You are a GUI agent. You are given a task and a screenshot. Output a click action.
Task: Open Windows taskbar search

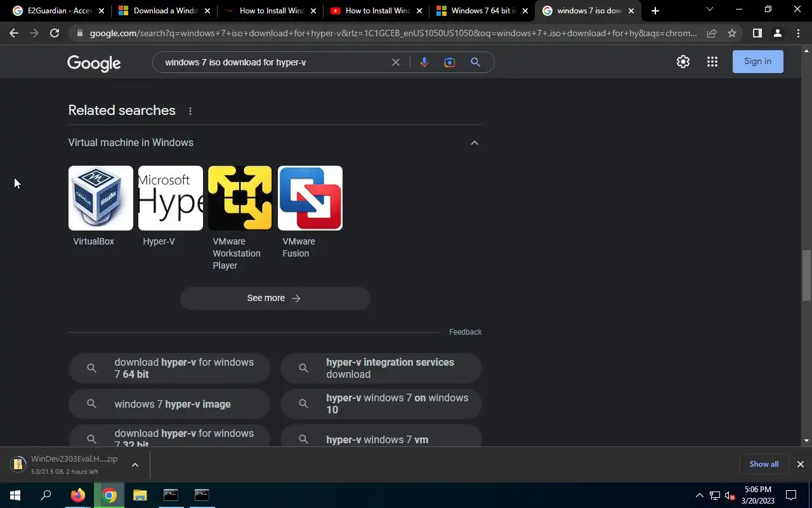tap(46, 495)
